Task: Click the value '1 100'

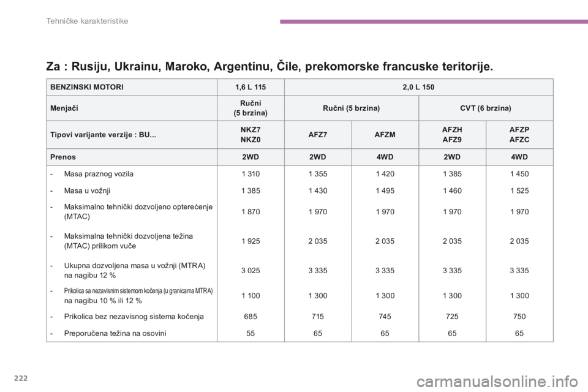Action: tap(251, 296)
